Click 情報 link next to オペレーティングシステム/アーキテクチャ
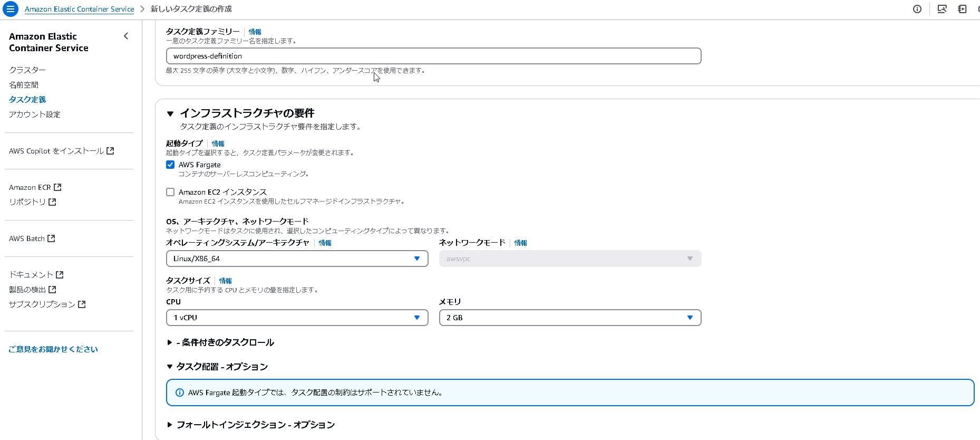Image resolution: width=980 pixels, height=440 pixels. click(325, 243)
